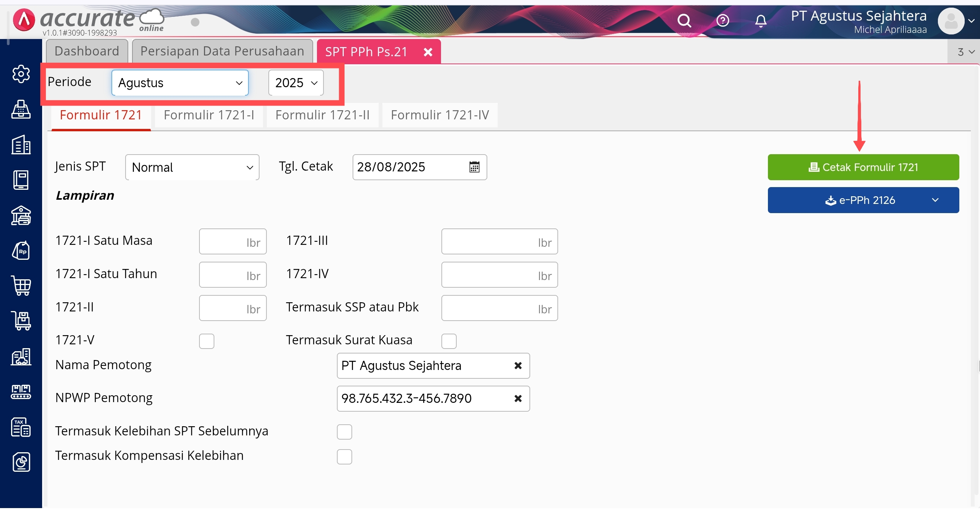
Task: Click Cetak Formulir 1721 button
Action: 863,167
